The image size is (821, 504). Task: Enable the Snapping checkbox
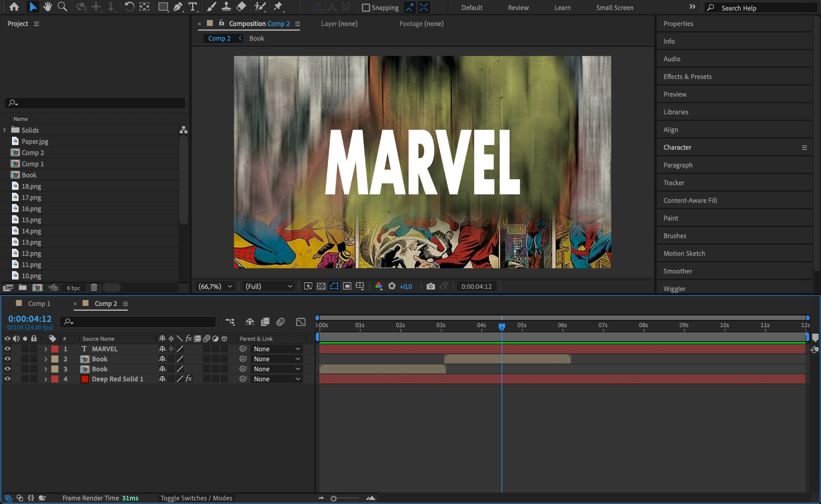(366, 8)
